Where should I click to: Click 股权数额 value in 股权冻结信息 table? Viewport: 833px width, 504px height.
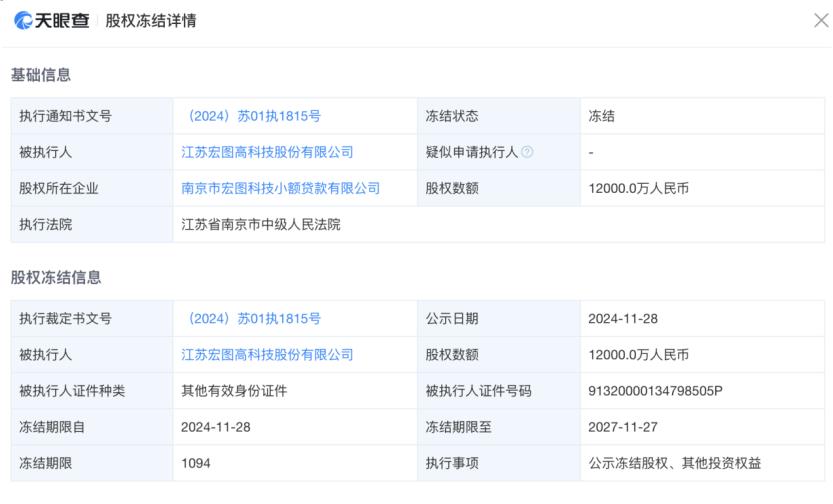tap(638, 355)
